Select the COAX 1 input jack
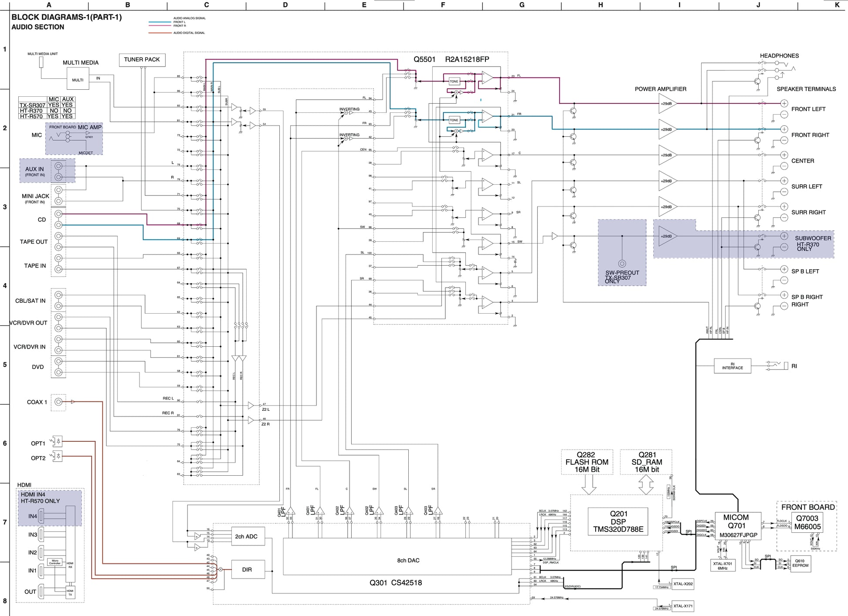This screenshot has width=848, height=616. coord(58,402)
